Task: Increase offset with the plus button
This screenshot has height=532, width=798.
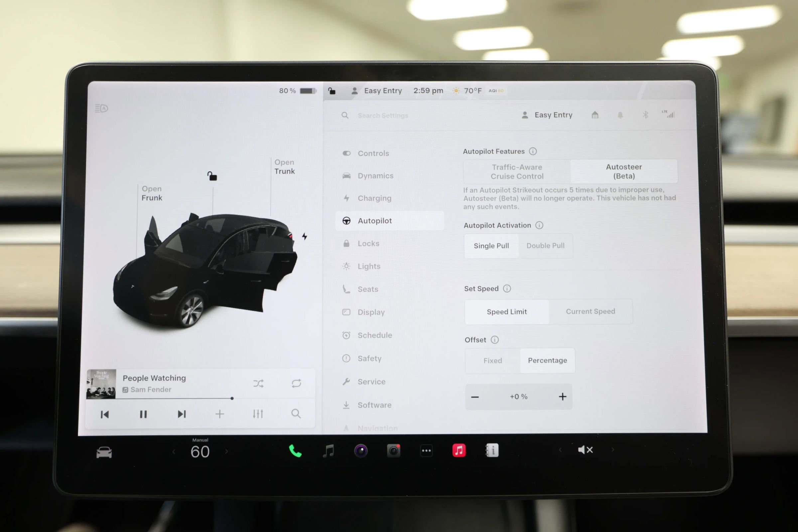Action: 562,396
